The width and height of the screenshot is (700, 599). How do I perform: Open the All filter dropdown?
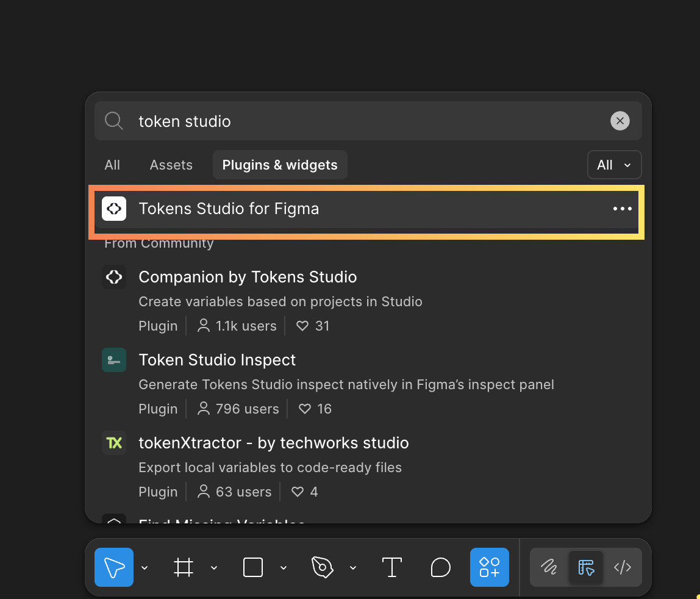(x=614, y=165)
